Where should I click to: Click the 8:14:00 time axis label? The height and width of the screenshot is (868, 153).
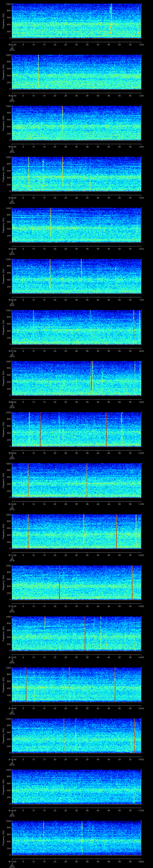(x=12, y=708)
